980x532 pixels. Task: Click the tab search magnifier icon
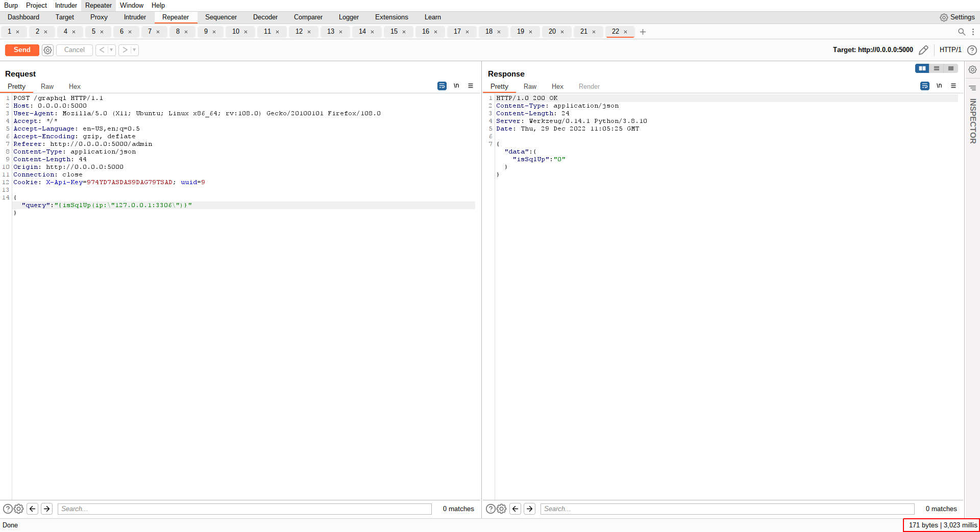click(x=961, y=32)
